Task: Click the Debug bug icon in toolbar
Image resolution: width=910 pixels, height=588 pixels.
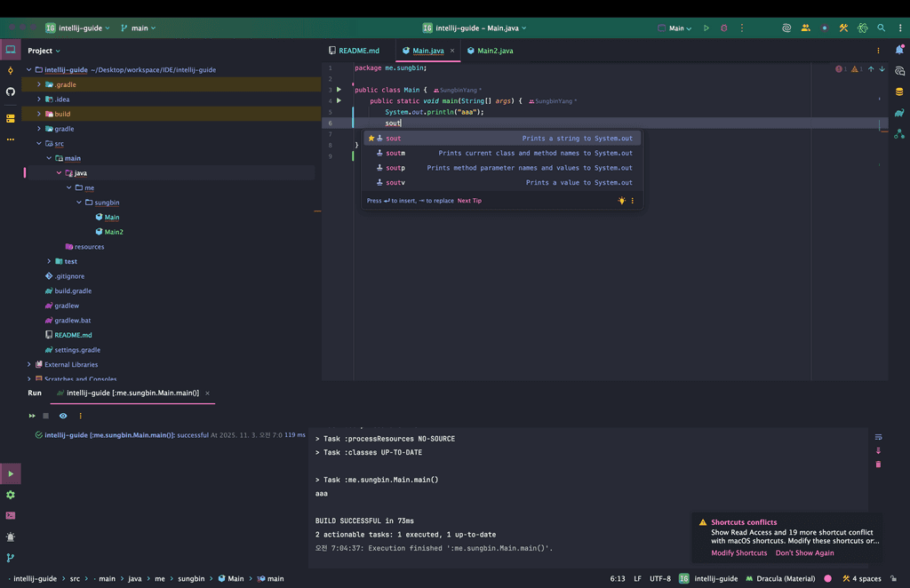Action: click(x=723, y=28)
